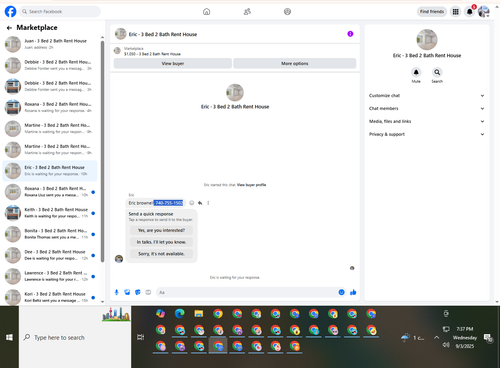500x368 pixels.
Task: Reply to Eric's message with the arrow icon
Action: tap(200, 203)
